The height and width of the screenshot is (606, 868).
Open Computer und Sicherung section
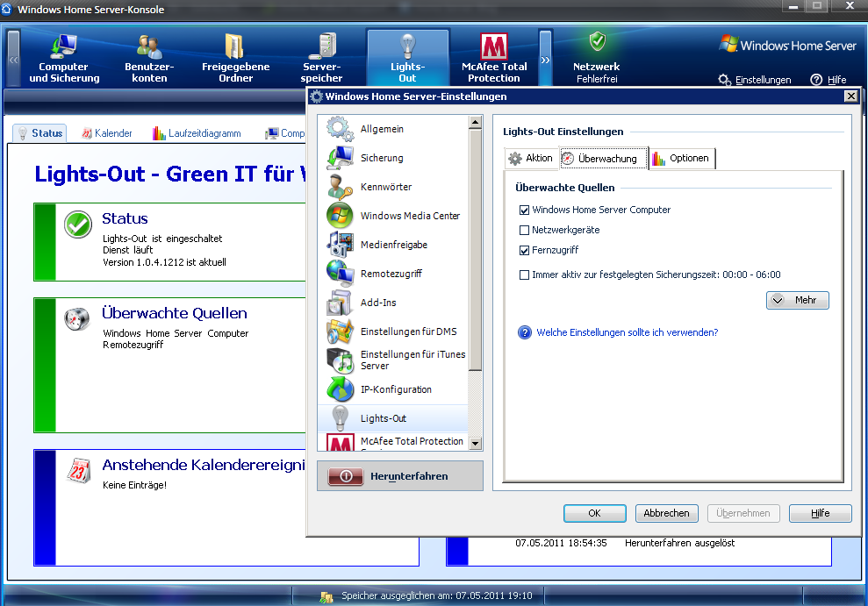coord(64,58)
